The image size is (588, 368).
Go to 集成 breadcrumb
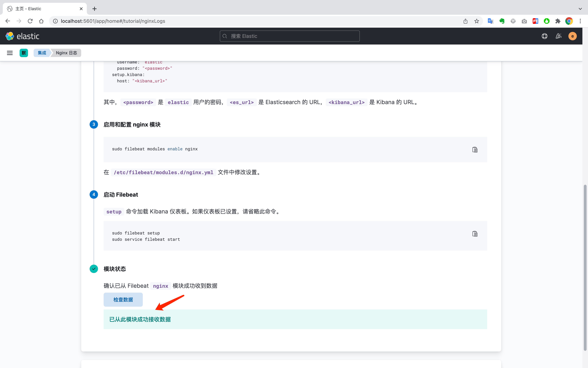click(42, 53)
